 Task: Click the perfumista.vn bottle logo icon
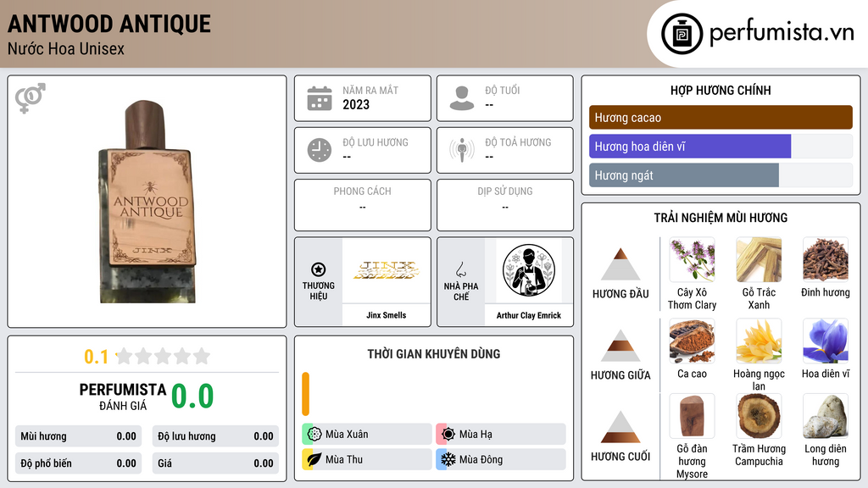(682, 34)
